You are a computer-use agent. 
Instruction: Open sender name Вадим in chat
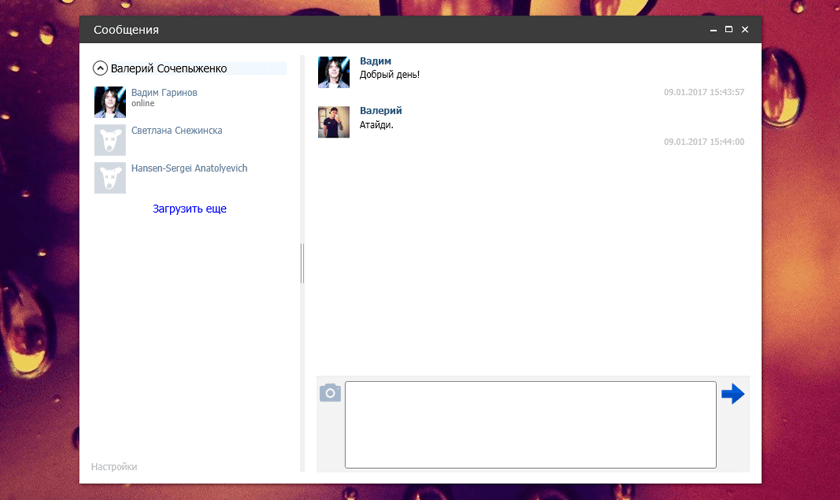coord(375,61)
